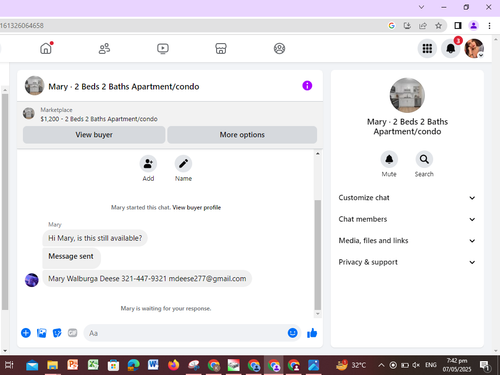Open the Friends tab icon

tap(104, 49)
